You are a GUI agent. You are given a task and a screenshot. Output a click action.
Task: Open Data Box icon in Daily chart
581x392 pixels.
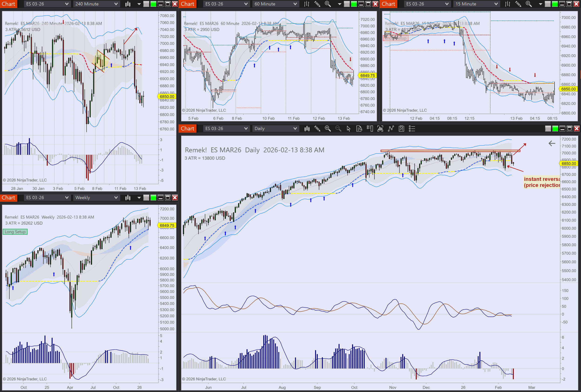point(359,129)
